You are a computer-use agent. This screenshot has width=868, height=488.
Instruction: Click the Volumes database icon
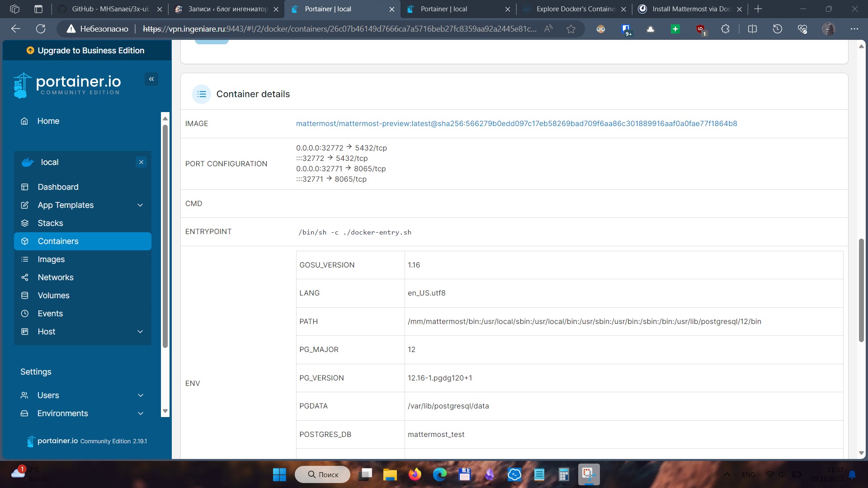tap(25, 296)
